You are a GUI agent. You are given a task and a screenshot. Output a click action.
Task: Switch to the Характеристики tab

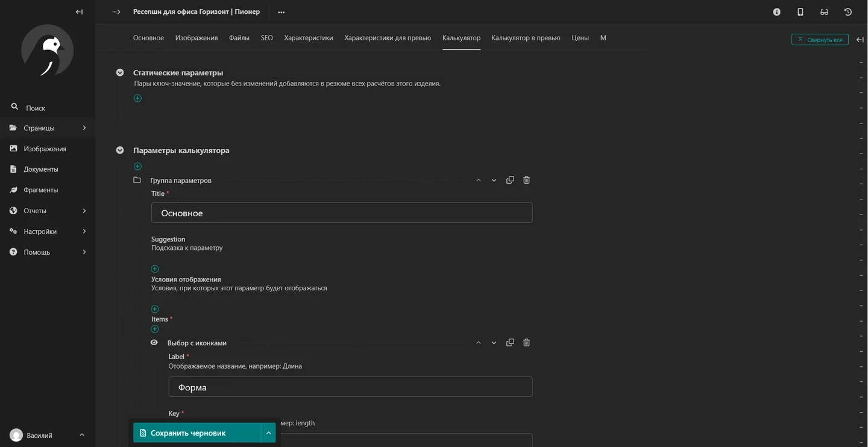click(309, 38)
